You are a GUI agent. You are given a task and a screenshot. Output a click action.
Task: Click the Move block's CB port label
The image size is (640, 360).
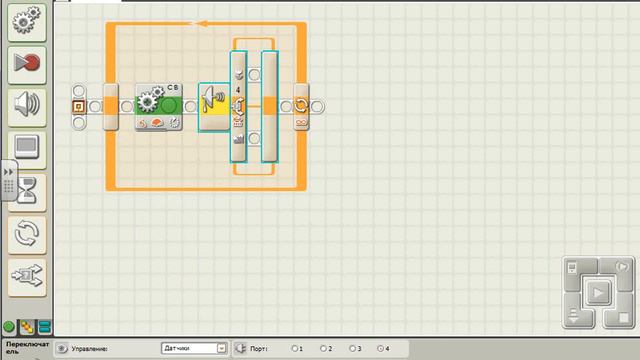tap(173, 88)
